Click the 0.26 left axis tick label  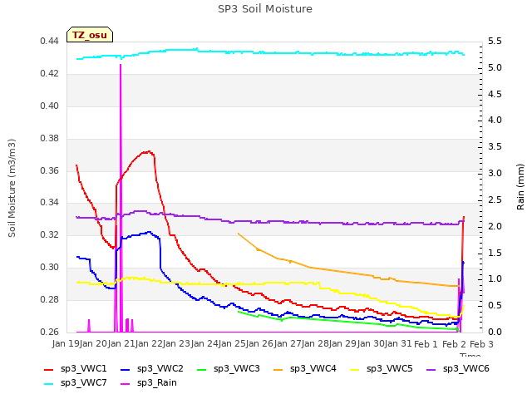[x=49, y=332]
